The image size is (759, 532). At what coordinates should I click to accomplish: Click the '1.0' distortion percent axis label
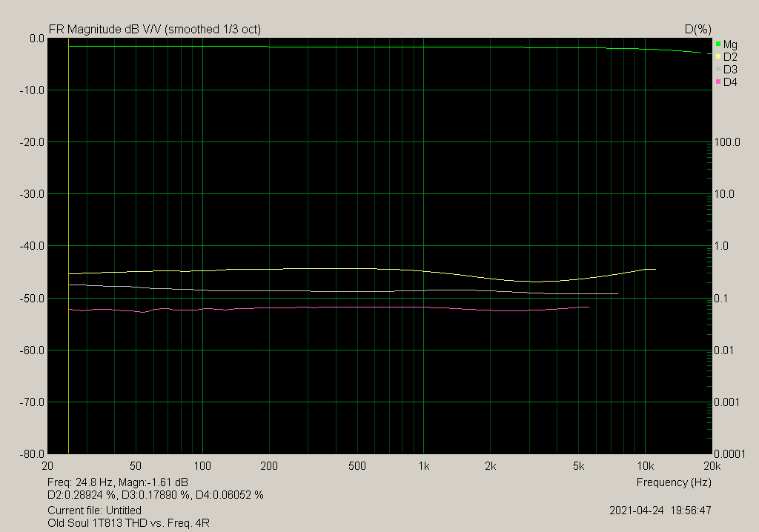(721, 246)
